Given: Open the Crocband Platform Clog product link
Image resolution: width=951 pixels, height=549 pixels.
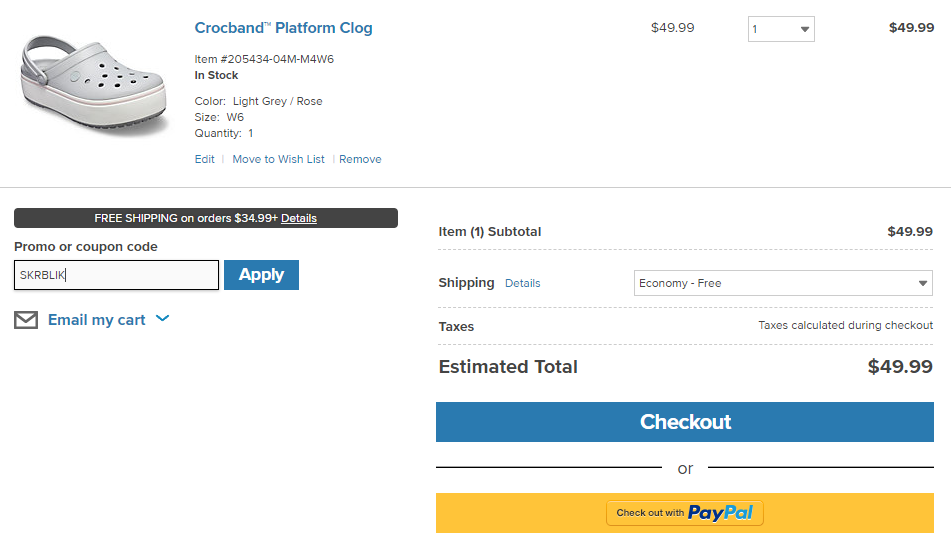Looking at the screenshot, I should 283,28.
